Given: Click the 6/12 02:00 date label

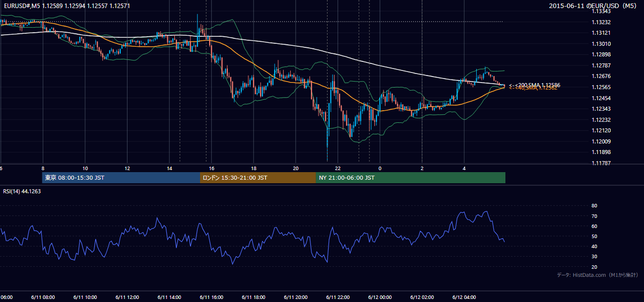Looking at the screenshot, I should coord(422,297).
